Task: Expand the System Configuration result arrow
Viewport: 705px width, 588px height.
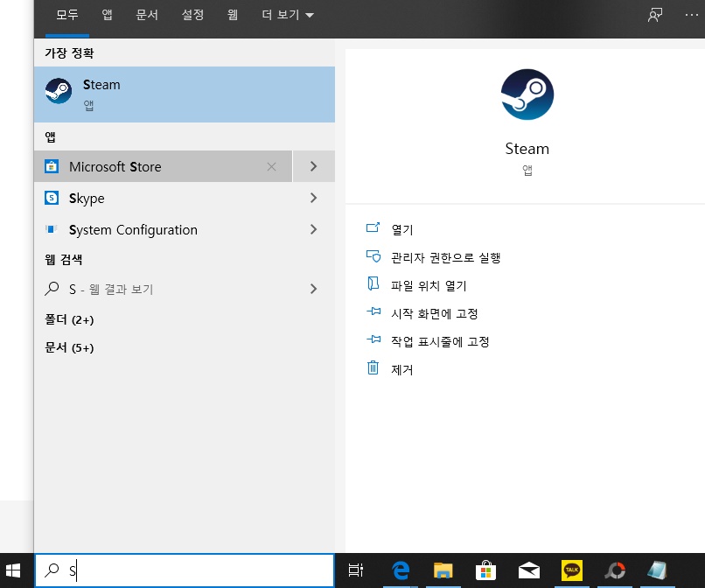Action: click(314, 229)
